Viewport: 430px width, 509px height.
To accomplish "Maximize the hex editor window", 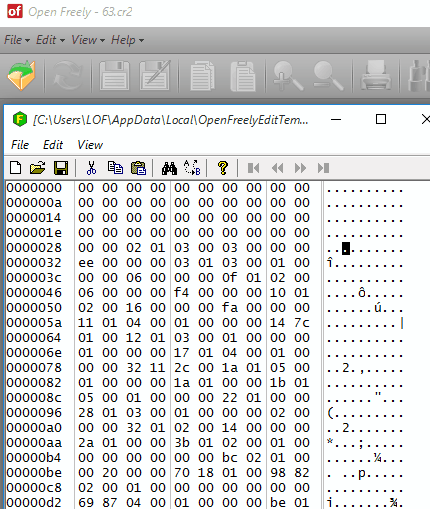I will pyautogui.click(x=381, y=119).
